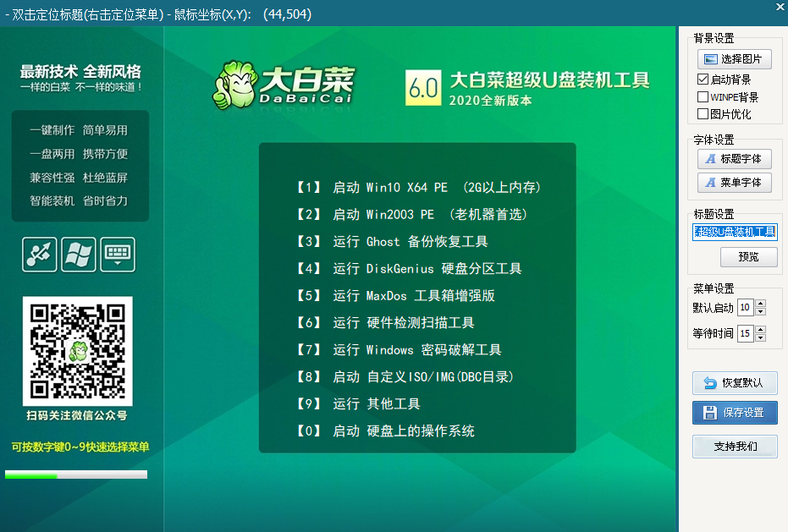Open the 选择图片 picture chooser
The height and width of the screenshot is (532, 788).
pyautogui.click(x=734, y=59)
